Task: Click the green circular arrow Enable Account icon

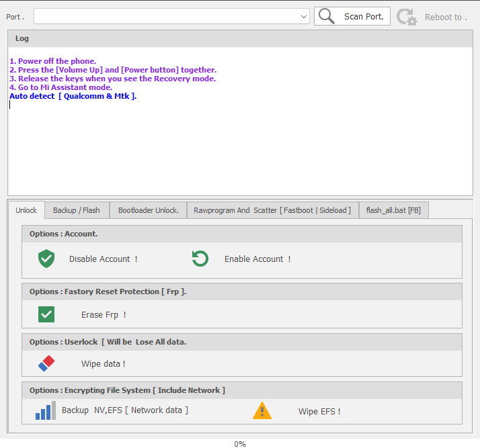Action: [200, 259]
